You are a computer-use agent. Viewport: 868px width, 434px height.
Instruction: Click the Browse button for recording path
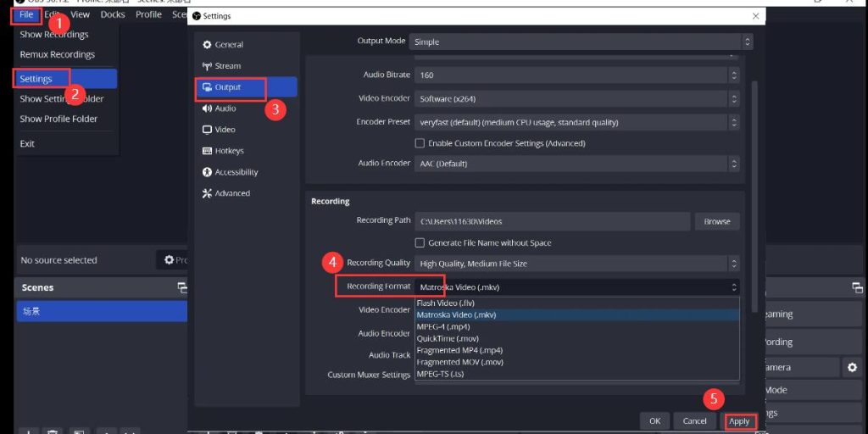[x=716, y=221]
